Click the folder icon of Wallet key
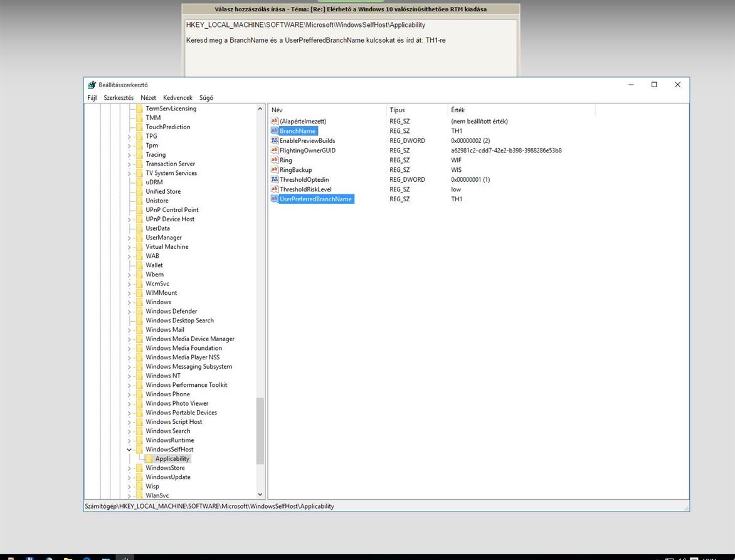This screenshot has width=735, height=560. click(139, 265)
